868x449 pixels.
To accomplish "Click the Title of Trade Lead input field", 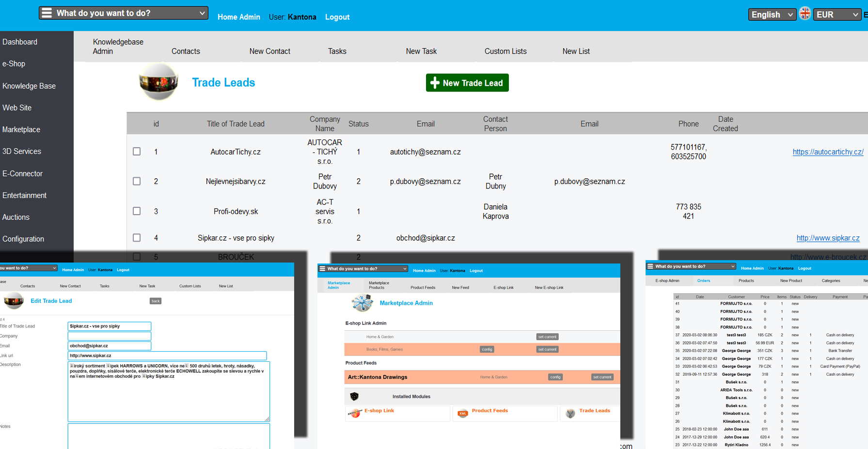I will pyautogui.click(x=110, y=326).
